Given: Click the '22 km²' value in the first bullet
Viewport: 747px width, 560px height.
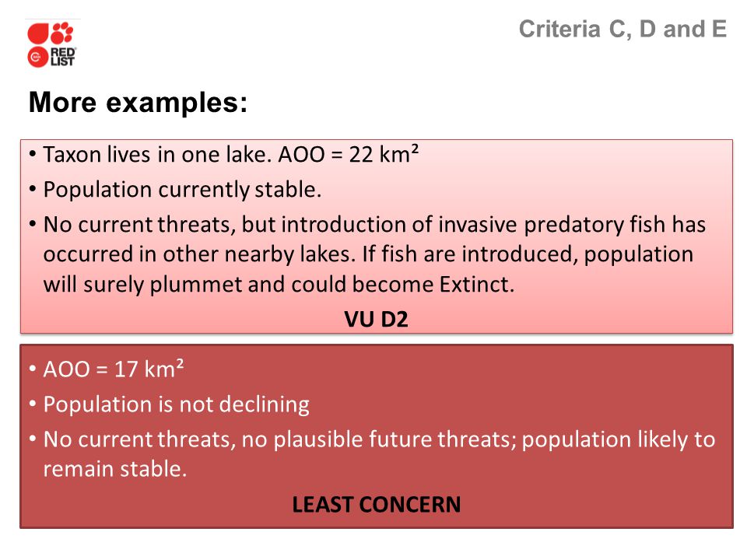Looking at the screenshot, I should tap(384, 154).
